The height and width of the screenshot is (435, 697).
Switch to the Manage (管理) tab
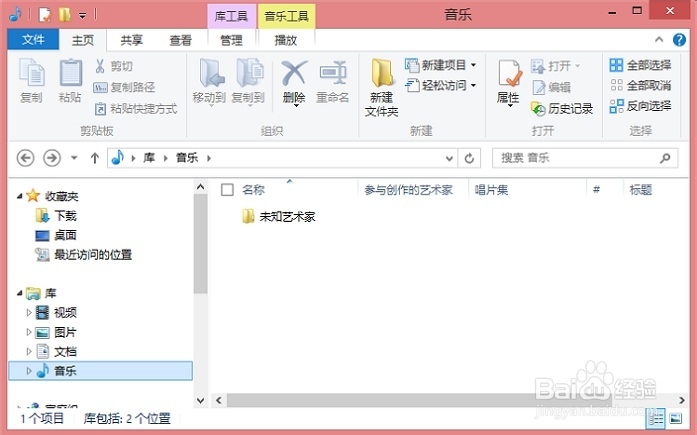(x=232, y=40)
